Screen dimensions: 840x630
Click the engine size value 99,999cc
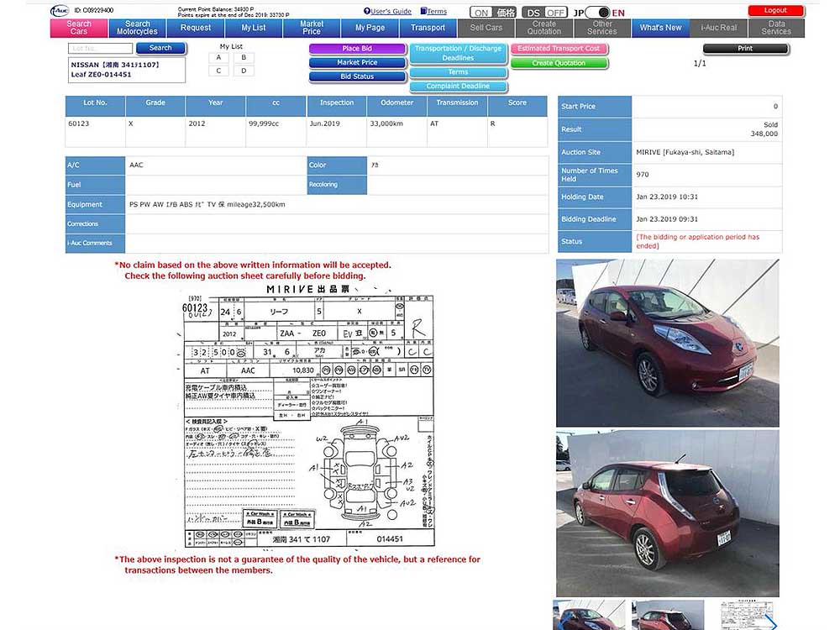[x=264, y=123]
